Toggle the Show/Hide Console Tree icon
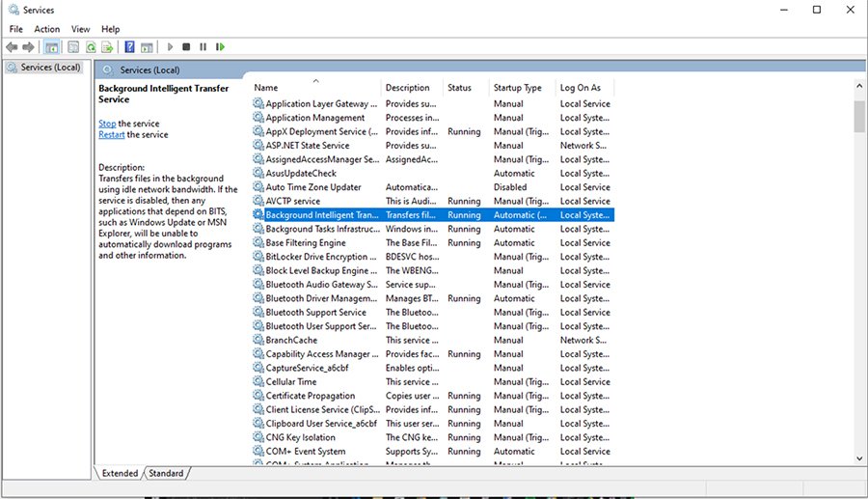Viewport: 868px width, 499px height. click(52, 46)
